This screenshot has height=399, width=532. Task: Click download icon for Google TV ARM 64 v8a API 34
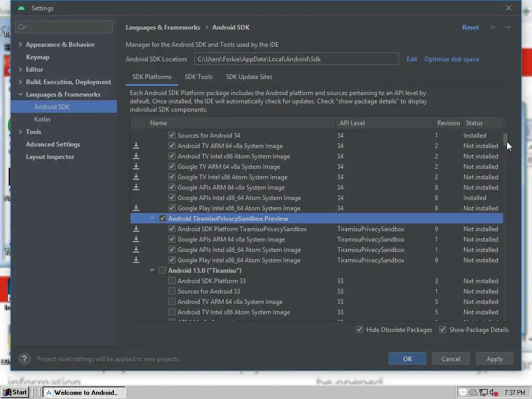coord(136,167)
